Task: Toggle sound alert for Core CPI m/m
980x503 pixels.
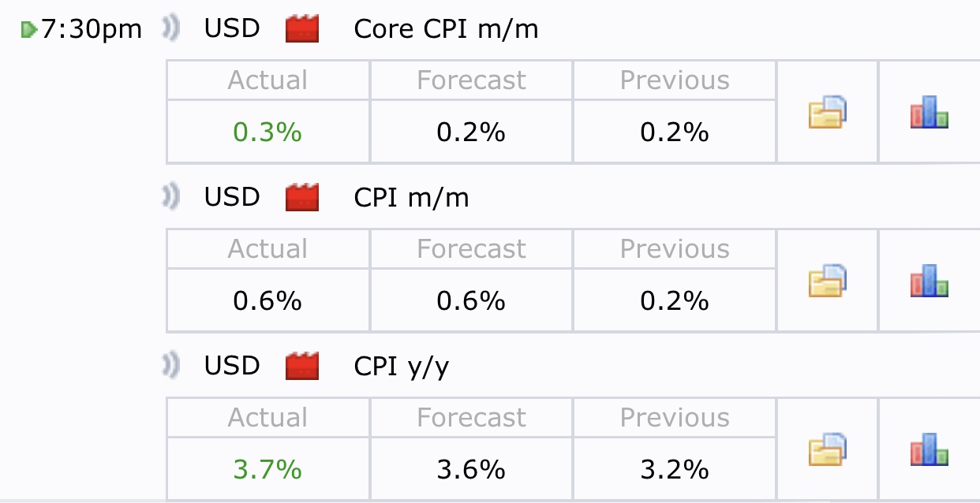Action: pos(170,29)
